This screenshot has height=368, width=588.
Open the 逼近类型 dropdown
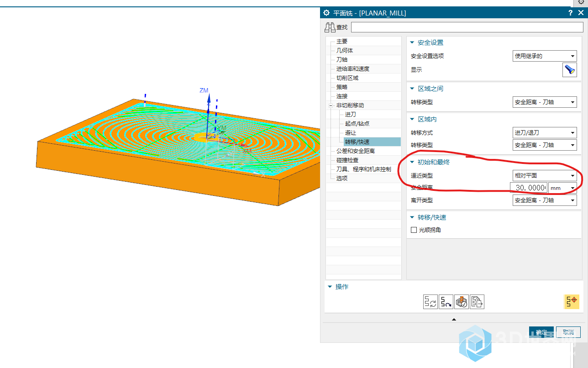[x=545, y=175]
